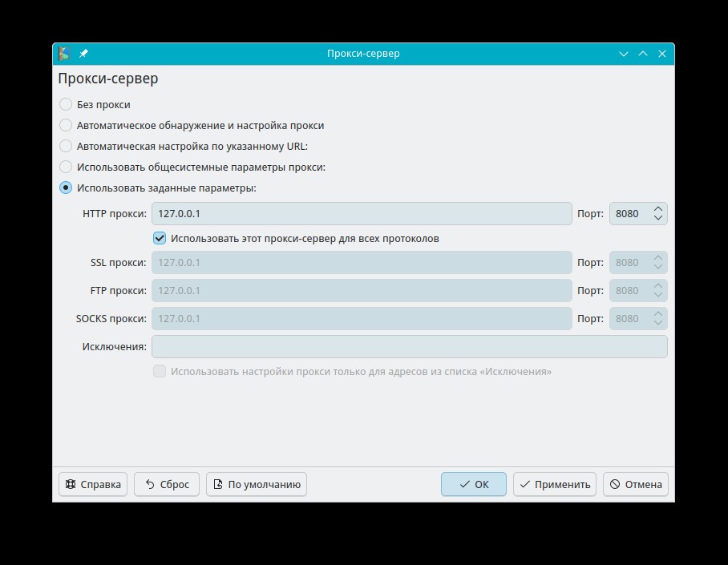
Task: Dismiss the dialog with the Отмена button
Action: click(636, 484)
